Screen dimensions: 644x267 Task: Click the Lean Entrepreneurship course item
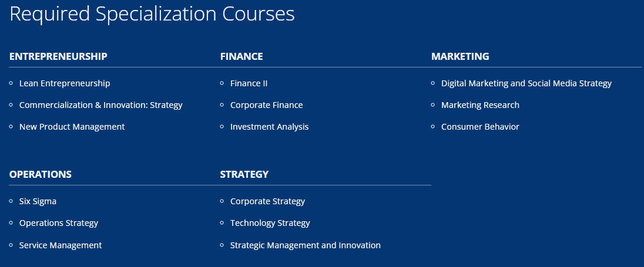65,83
